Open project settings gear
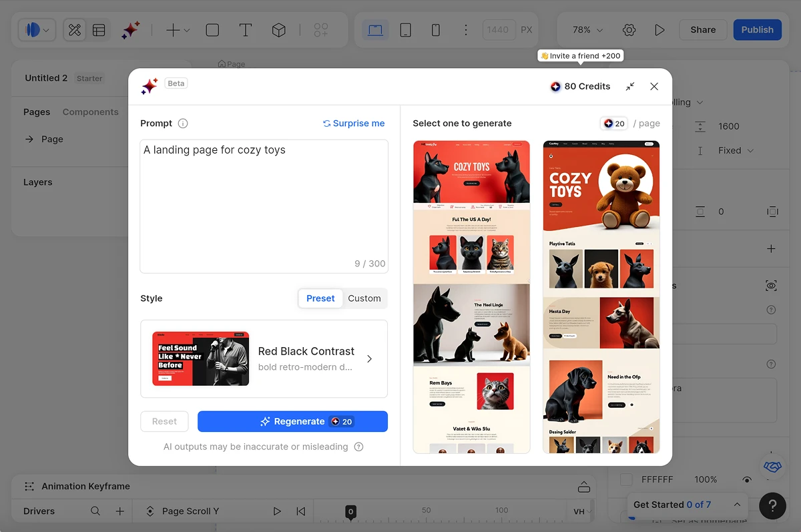The height and width of the screenshot is (532, 801). click(629, 30)
